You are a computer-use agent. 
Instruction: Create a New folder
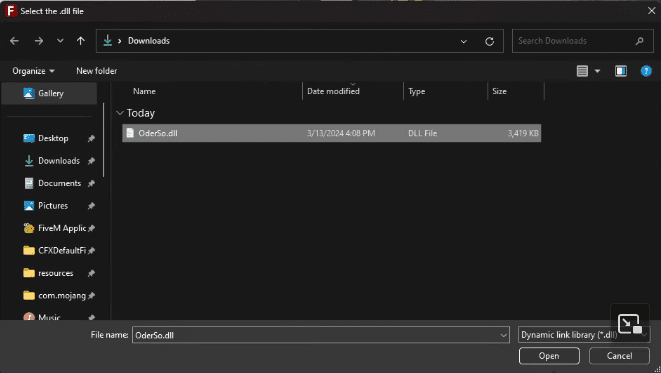pyautogui.click(x=97, y=71)
